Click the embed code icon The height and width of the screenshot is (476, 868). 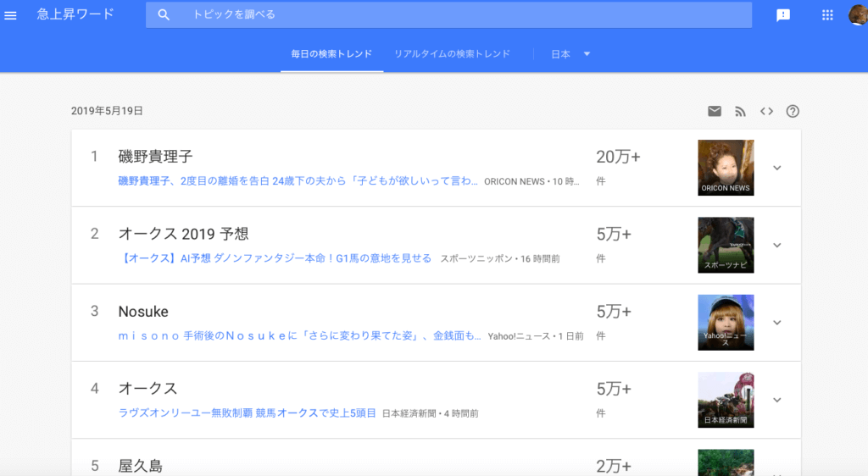coord(766,111)
